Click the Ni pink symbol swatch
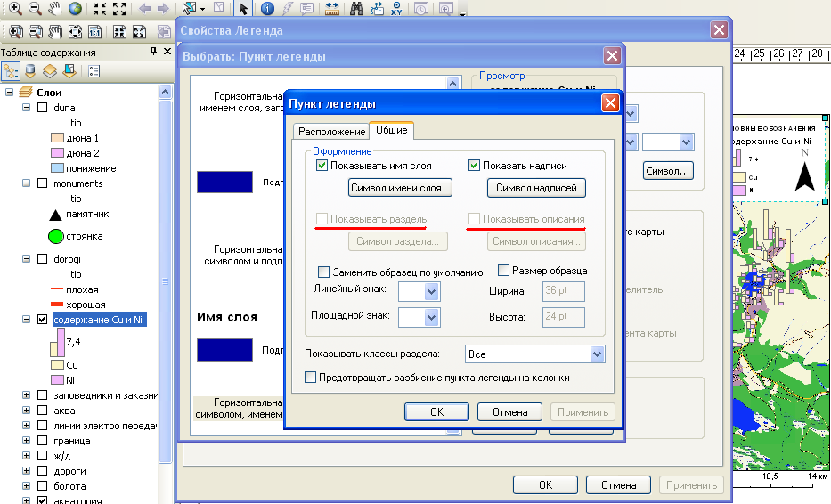Screen dimensions: 831x504 (57, 380)
